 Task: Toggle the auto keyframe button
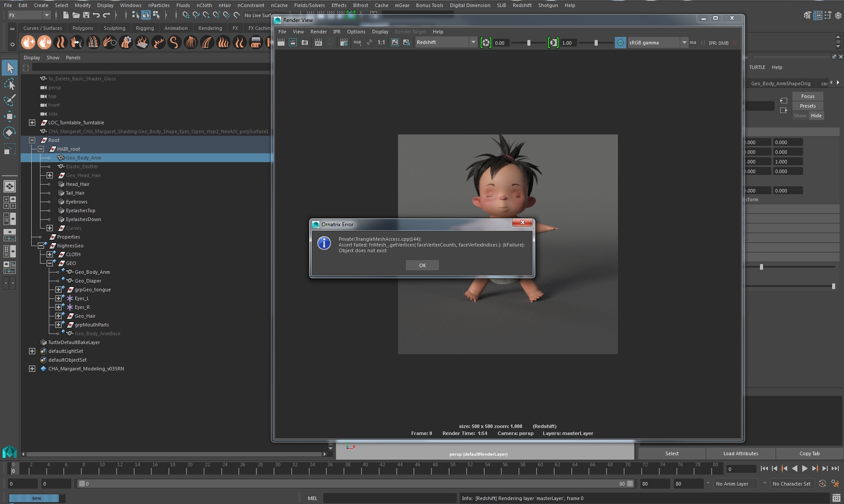tap(822, 484)
